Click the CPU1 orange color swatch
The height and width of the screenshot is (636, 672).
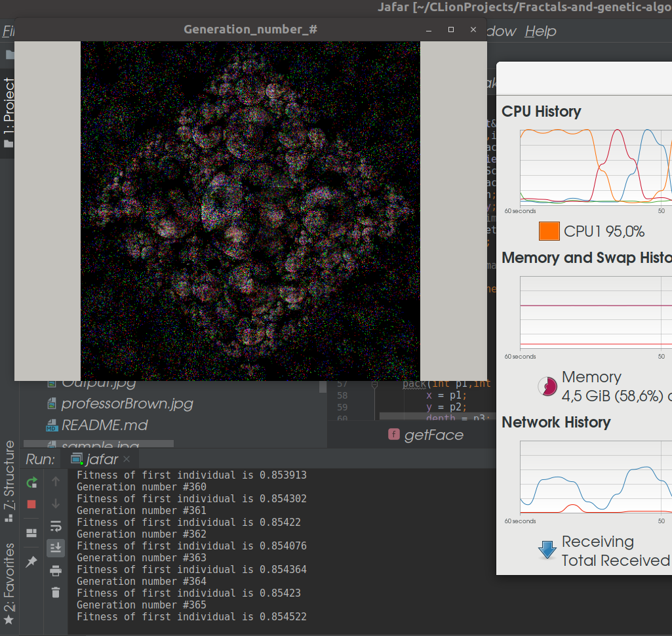(x=549, y=231)
